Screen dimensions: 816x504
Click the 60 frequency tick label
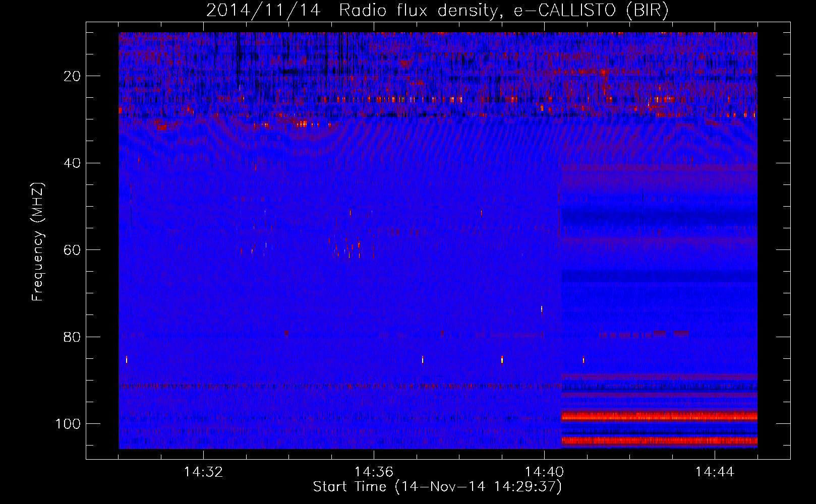coord(73,250)
